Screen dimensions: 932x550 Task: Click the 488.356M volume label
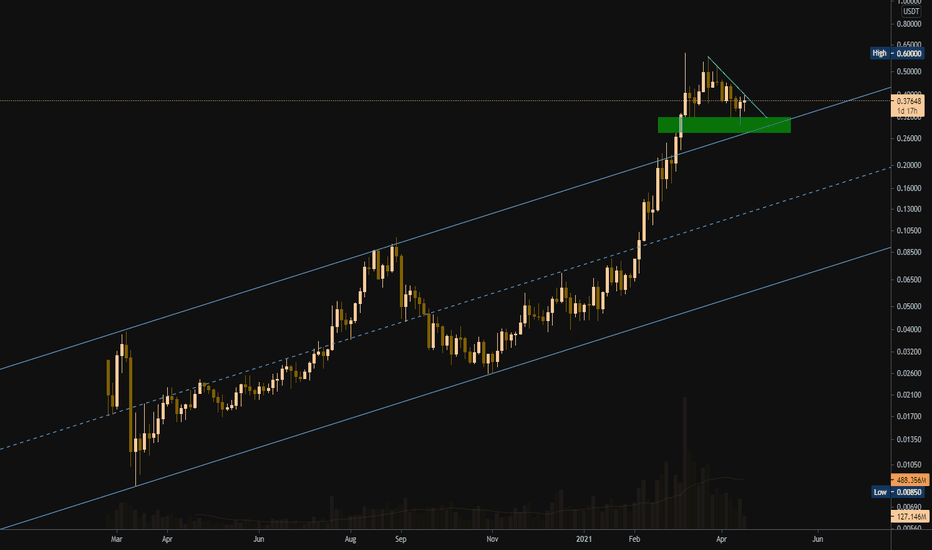[910, 480]
